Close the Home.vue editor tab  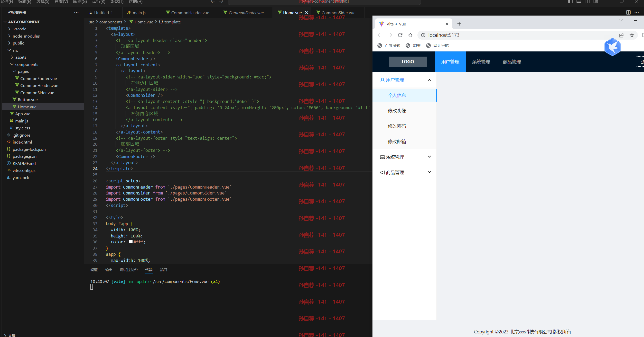point(306,13)
